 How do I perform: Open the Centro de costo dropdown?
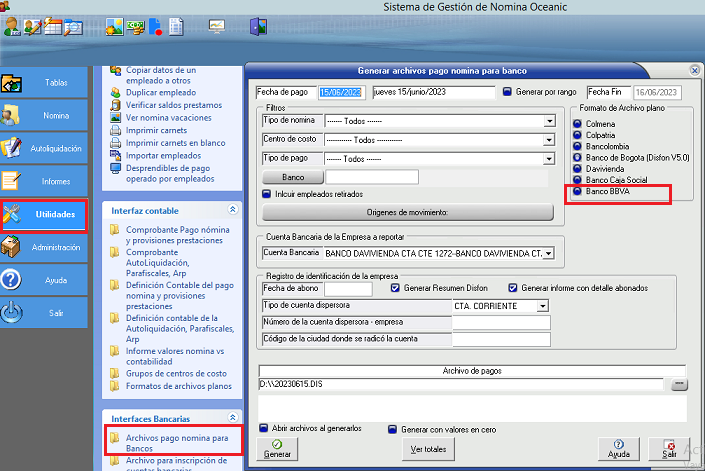pyautogui.click(x=549, y=140)
